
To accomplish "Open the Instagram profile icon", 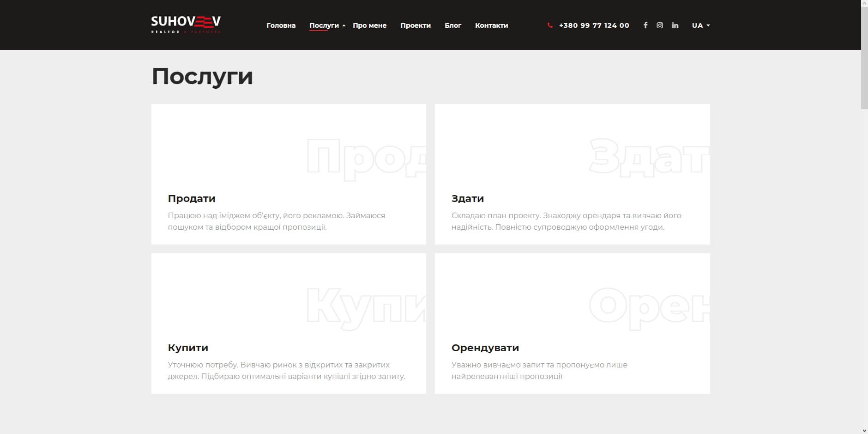I will [660, 25].
